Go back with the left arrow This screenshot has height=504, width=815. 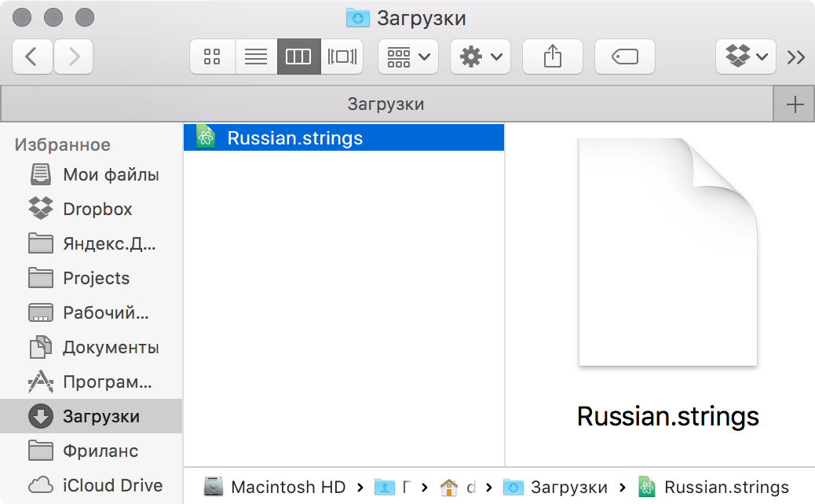pos(32,57)
